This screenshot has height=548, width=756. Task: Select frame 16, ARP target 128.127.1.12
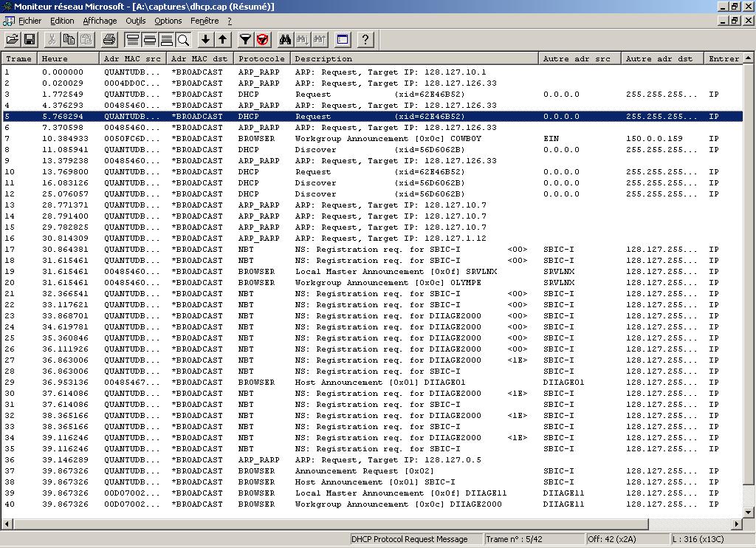point(372,239)
